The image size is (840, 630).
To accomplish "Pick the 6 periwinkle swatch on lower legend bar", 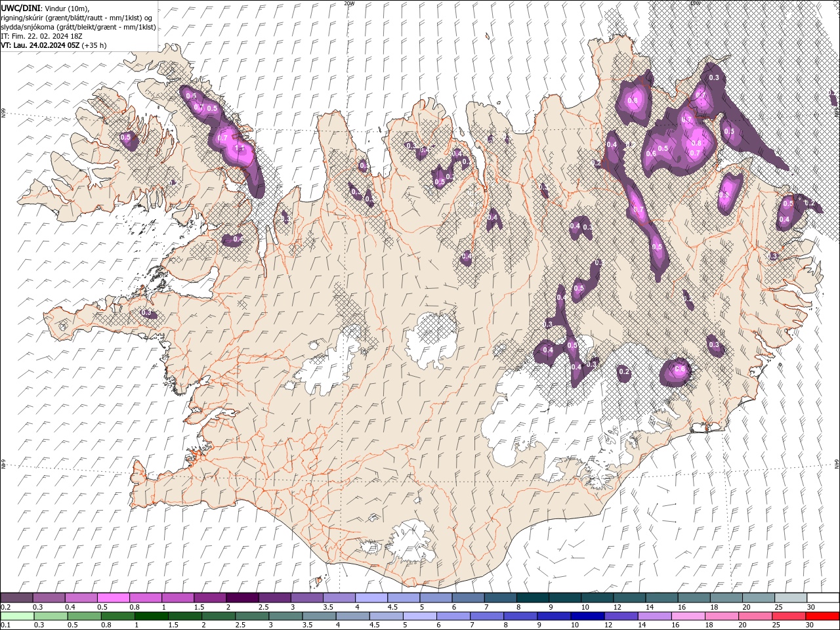I will pos(453,616).
